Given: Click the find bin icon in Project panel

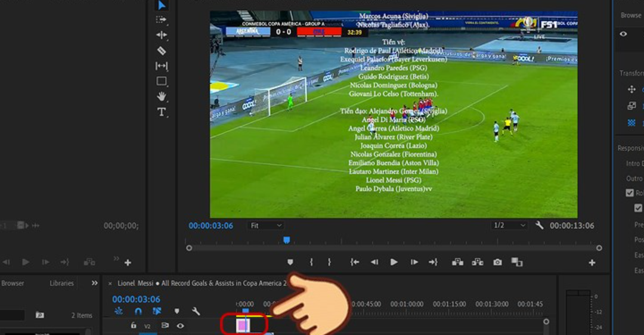Looking at the screenshot, I should click(40, 315).
